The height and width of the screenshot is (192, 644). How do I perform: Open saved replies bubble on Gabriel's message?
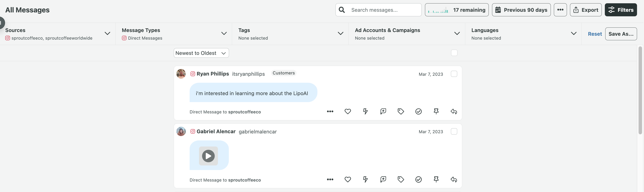[383, 180]
